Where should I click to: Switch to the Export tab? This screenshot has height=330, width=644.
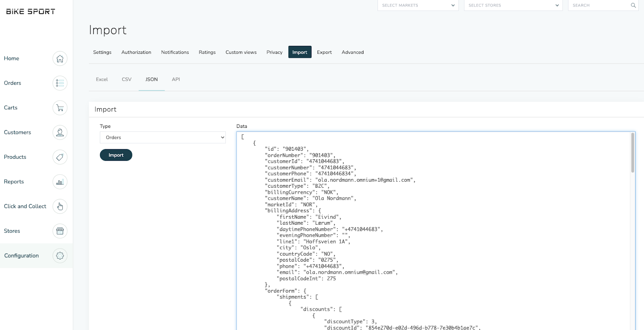pos(324,52)
